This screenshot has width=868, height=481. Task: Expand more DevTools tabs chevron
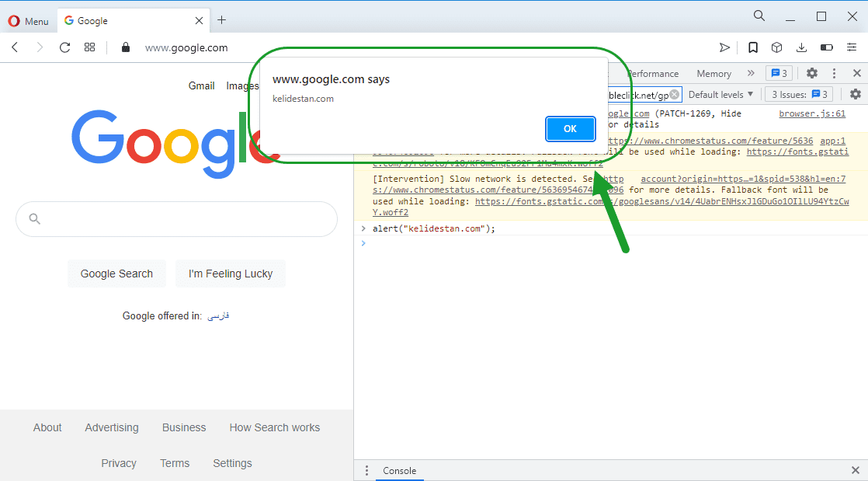751,73
